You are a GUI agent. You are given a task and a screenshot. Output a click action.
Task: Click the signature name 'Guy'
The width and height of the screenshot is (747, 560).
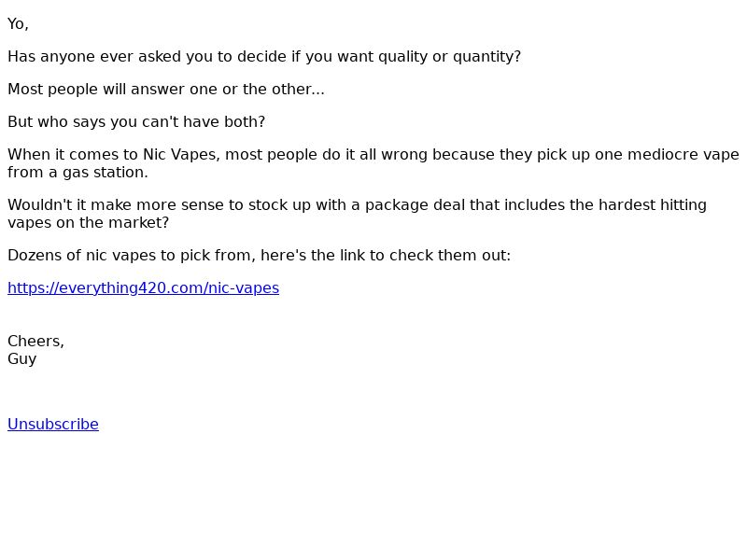point(21,359)
